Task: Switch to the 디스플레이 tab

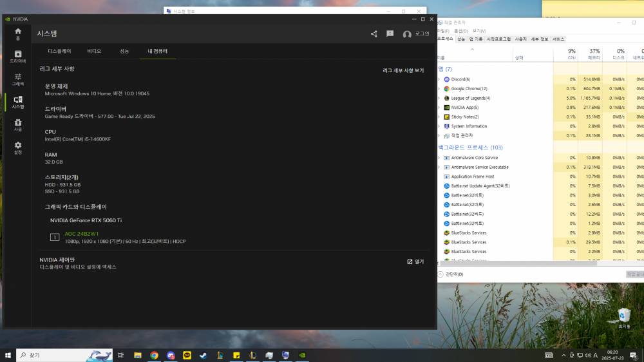Action: tap(59, 51)
